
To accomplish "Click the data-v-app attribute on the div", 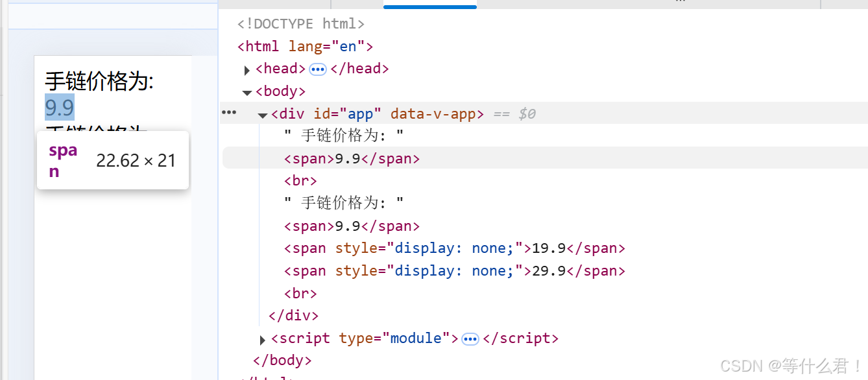I will point(433,114).
